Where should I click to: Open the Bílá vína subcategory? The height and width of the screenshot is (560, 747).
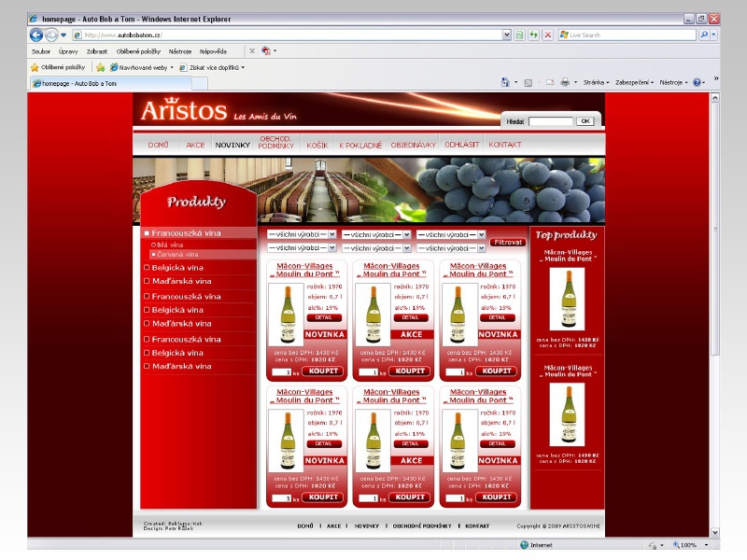(170, 245)
